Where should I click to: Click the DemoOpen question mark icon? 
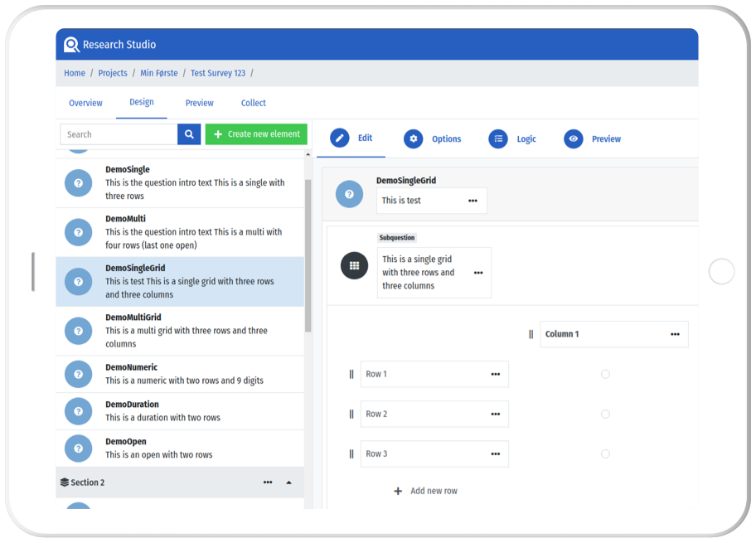(78, 448)
